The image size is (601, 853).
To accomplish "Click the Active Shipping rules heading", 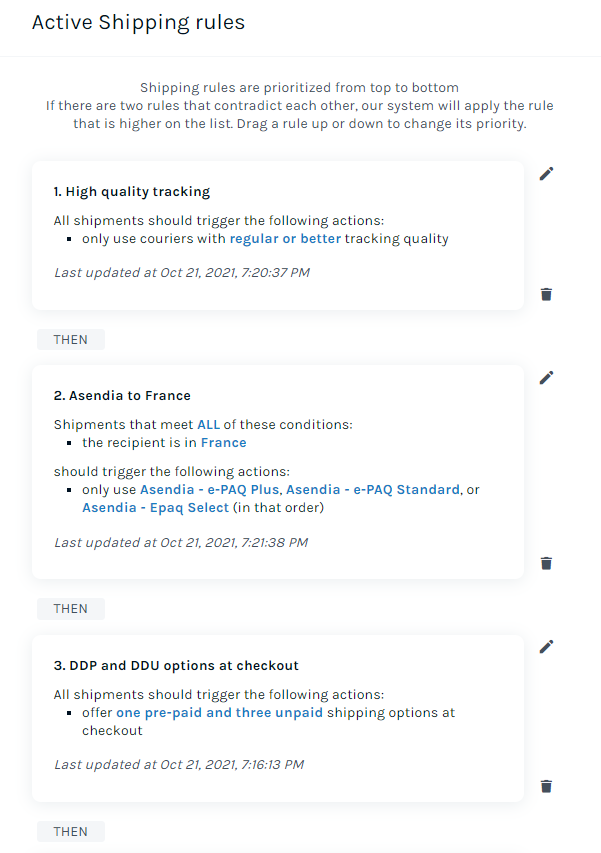I will tap(139, 22).
